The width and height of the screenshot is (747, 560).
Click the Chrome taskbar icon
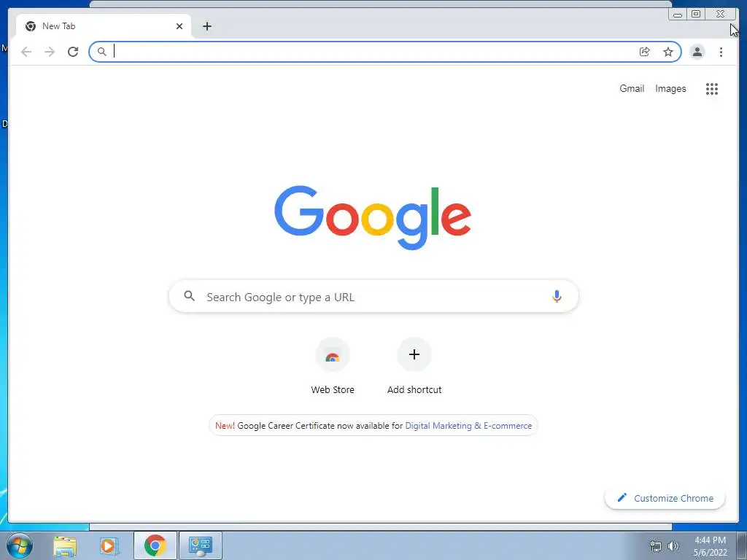coord(155,545)
